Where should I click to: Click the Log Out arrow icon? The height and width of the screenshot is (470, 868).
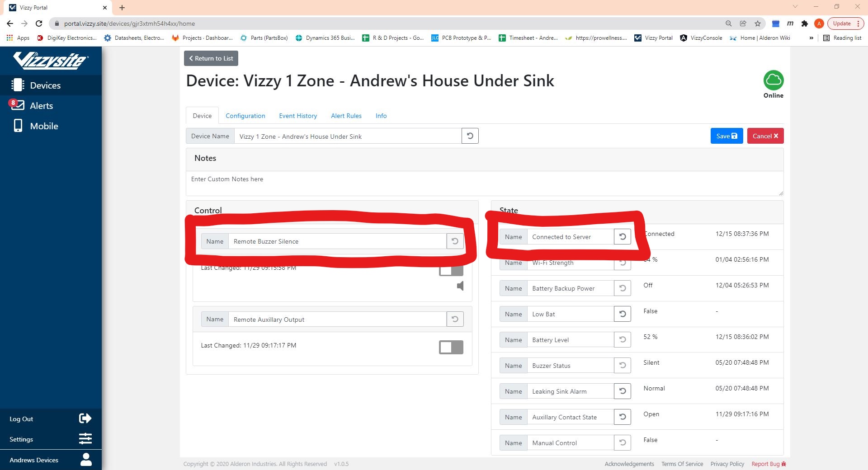85,418
